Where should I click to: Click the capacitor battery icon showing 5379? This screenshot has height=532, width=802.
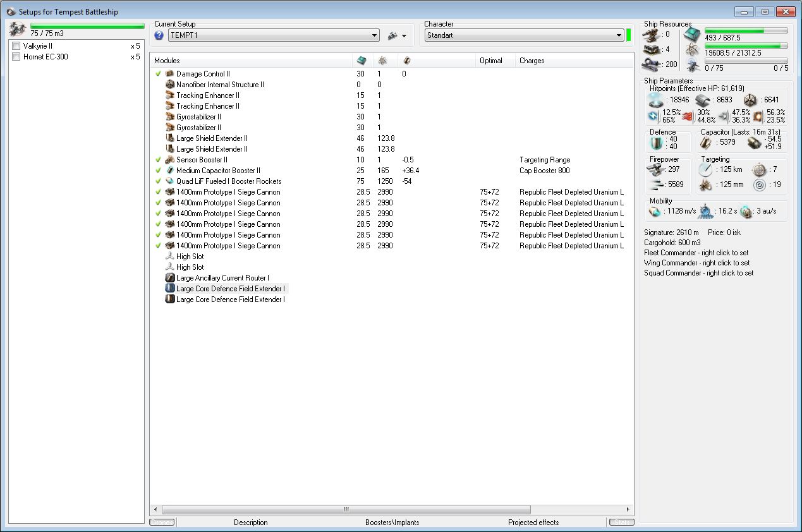706,143
